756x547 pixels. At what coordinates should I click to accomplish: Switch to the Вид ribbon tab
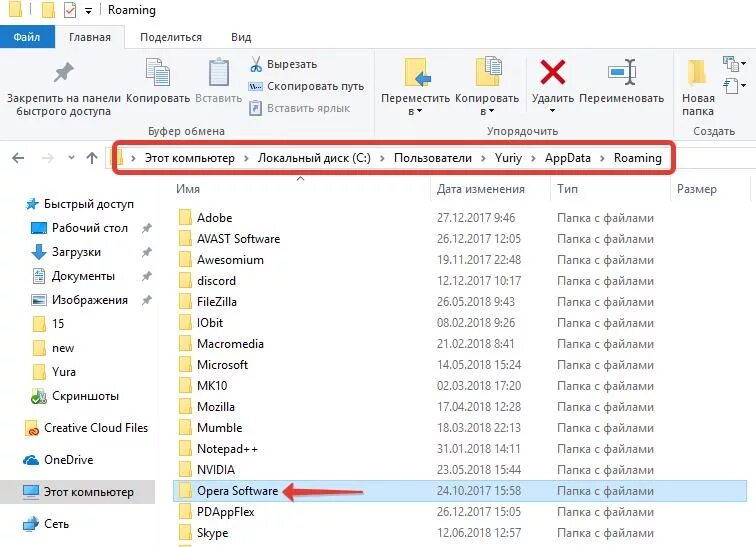pyautogui.click(x=241, y=37)
